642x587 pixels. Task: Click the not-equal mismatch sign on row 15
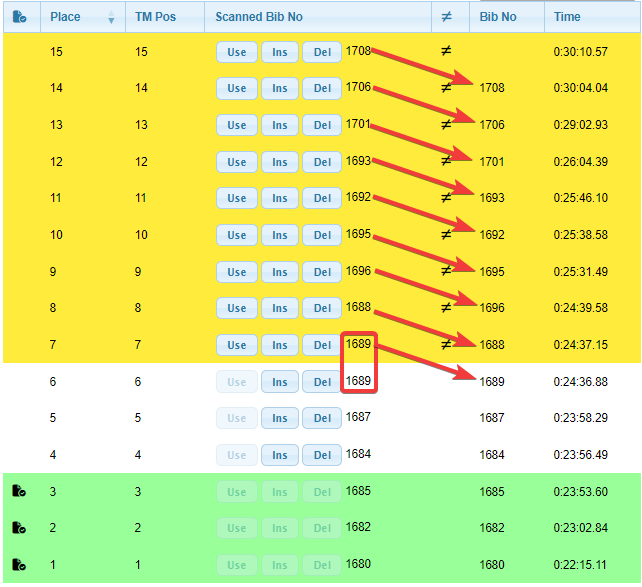[446, 51]
